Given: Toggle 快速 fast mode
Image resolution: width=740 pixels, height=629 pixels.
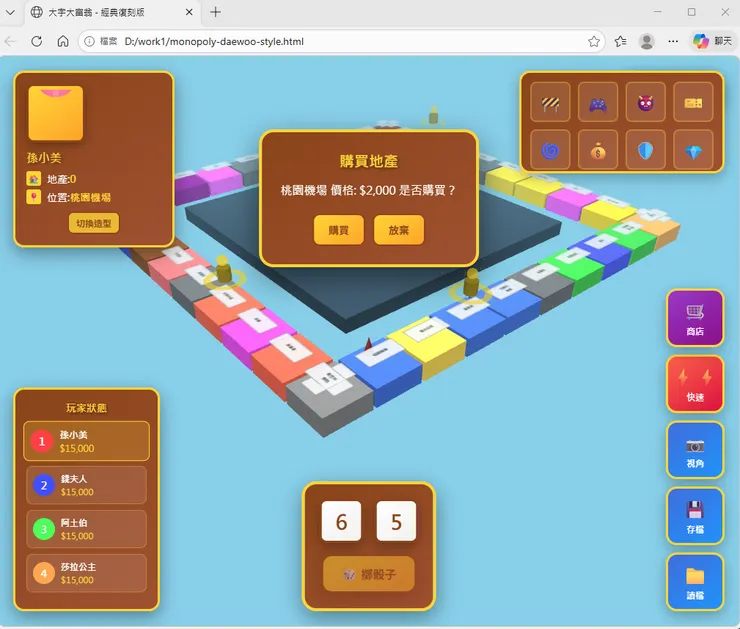Looking at the screenshot, I should (x=695, y=384).
